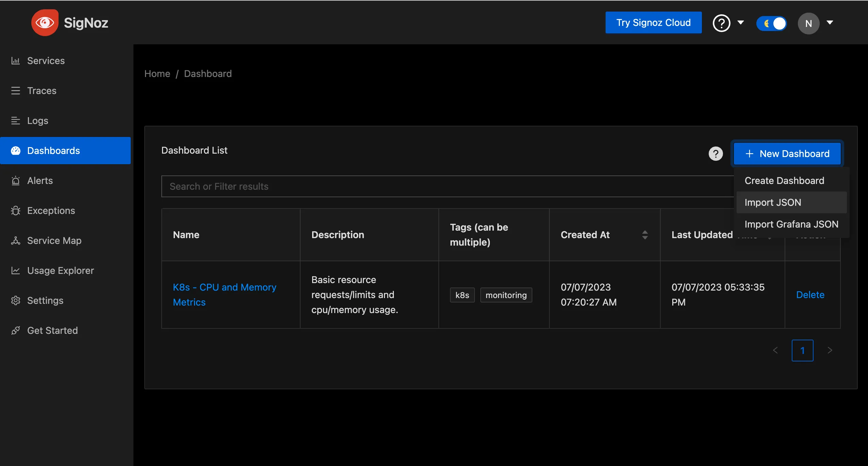Image resolution: width=868 pixels, height=466 pixels.
Task: Open K8s CPU and Memory Metrics
Action: (224, 294)
